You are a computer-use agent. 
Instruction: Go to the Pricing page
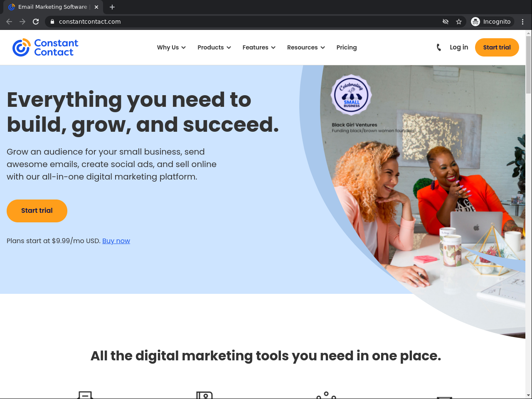[347, 47]
